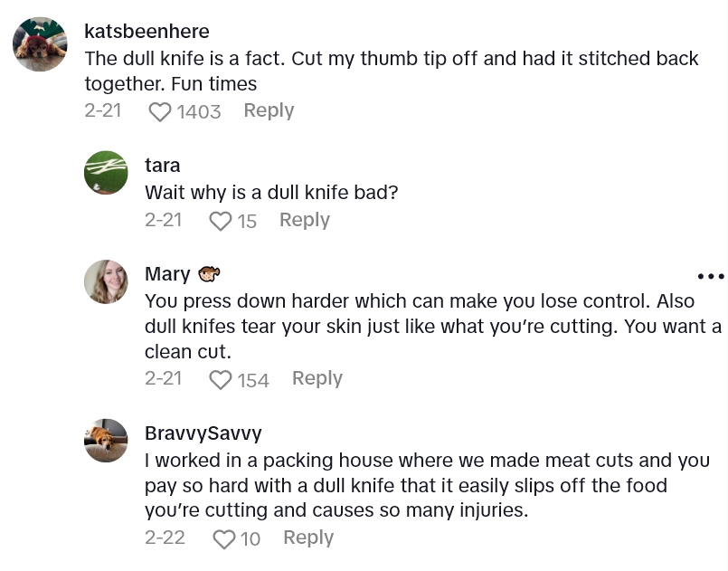Open Mary's username link
728x571 pixels.
pos(167,274)
